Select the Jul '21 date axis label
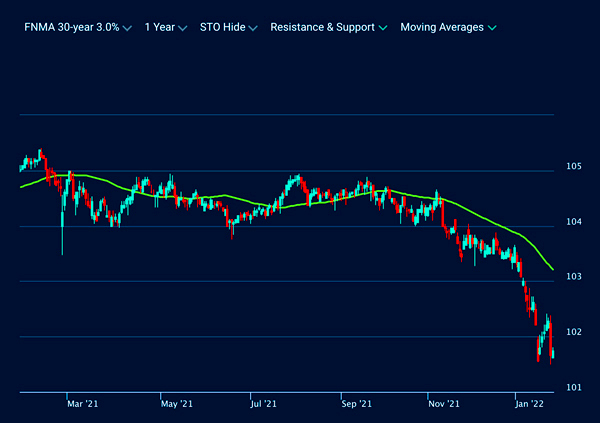Image resolution: width=600 pixels, height=423 pixels. coord(264,404)
